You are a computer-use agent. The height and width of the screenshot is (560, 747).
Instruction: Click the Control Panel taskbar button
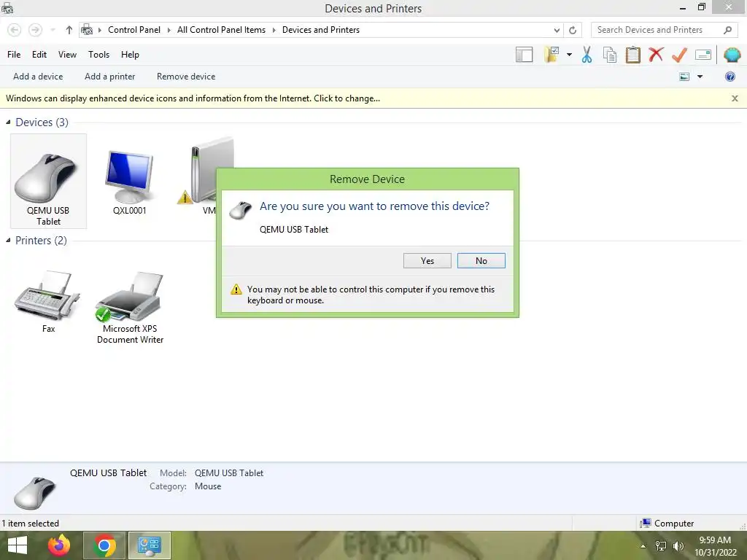(150, 545)
